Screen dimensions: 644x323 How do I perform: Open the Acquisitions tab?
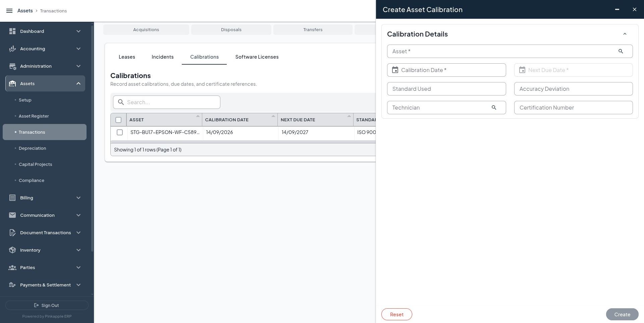[146, 29]
